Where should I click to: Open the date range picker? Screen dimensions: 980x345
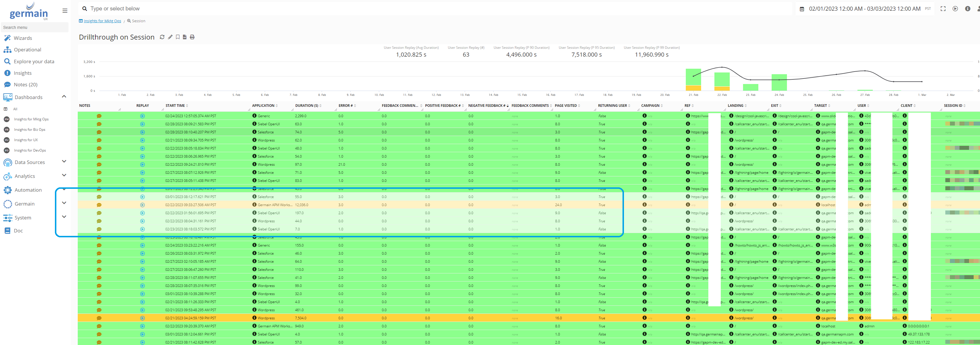(864, 9)
